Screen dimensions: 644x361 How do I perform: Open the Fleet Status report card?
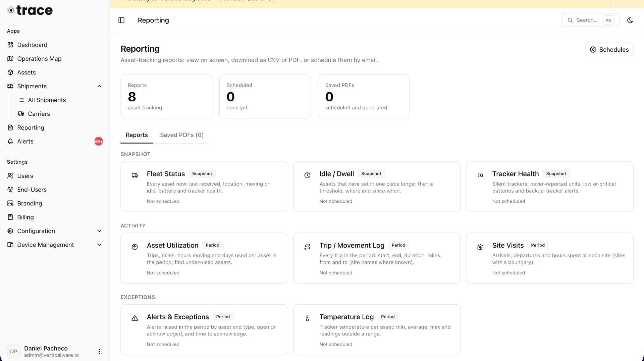tap(204, 187)
